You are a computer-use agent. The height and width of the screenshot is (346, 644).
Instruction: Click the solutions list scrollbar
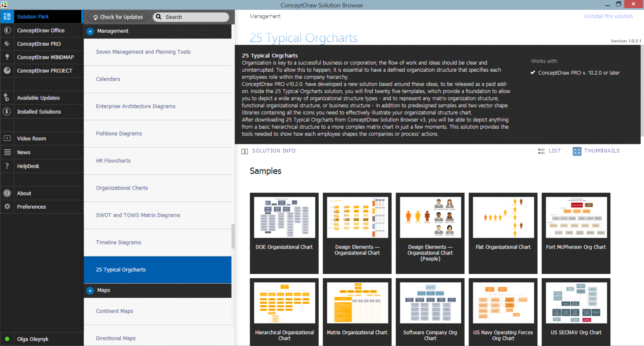click(x=233, y=236)
